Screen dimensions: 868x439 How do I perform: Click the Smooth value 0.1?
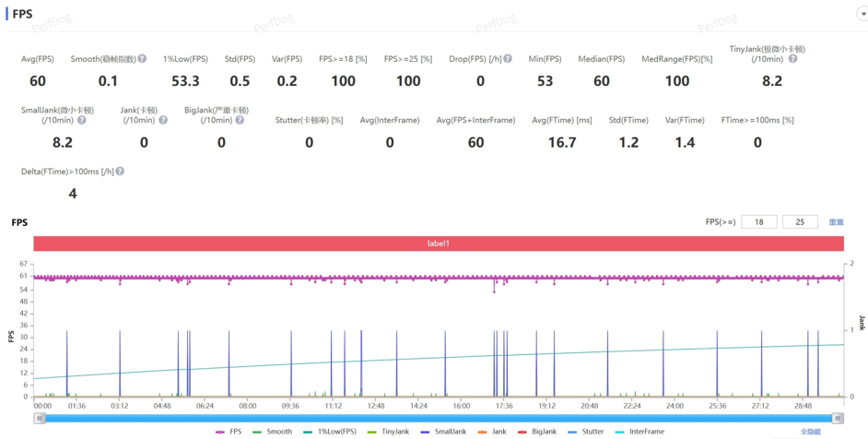[x=108, y=81]
